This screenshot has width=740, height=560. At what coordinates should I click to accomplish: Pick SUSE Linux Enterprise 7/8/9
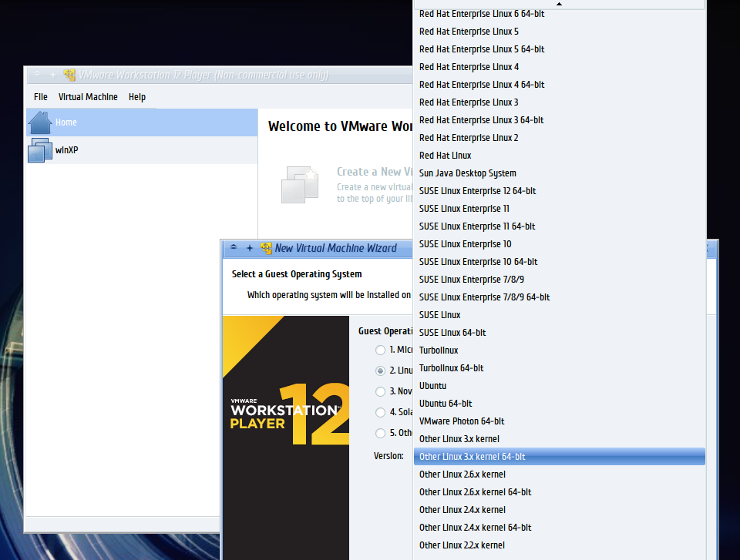560,280
